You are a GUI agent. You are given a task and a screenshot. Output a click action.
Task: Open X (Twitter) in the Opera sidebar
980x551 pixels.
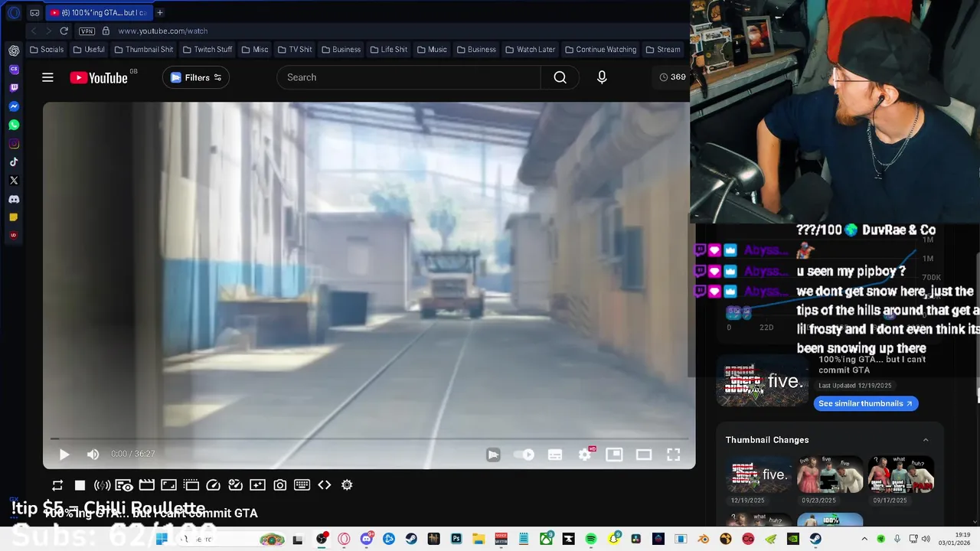point(14,181)
